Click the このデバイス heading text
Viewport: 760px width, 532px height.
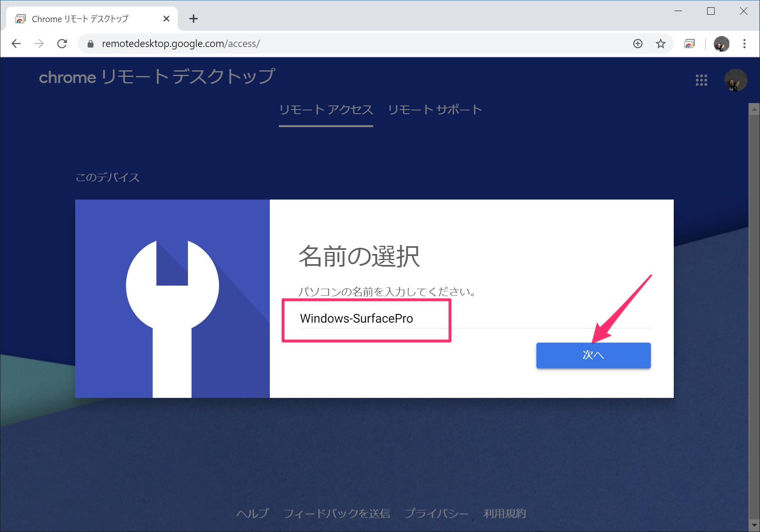(108, 177)
